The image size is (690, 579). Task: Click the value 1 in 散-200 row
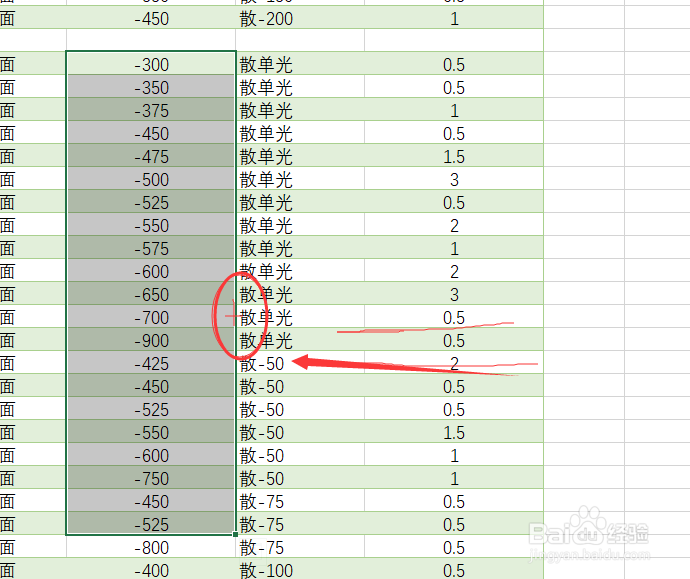(x=454, y=18)
